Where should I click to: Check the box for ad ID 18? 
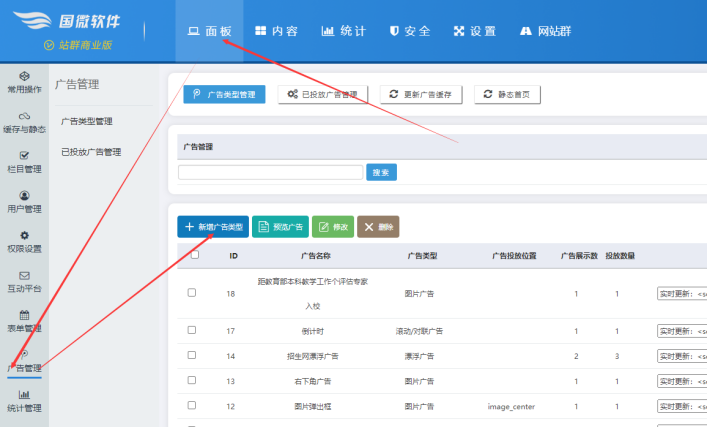(192, 293)
